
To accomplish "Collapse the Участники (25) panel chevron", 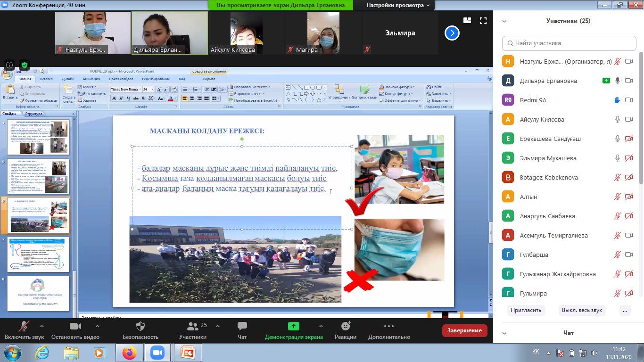I will pyautogui.click(x=504, y=21).
